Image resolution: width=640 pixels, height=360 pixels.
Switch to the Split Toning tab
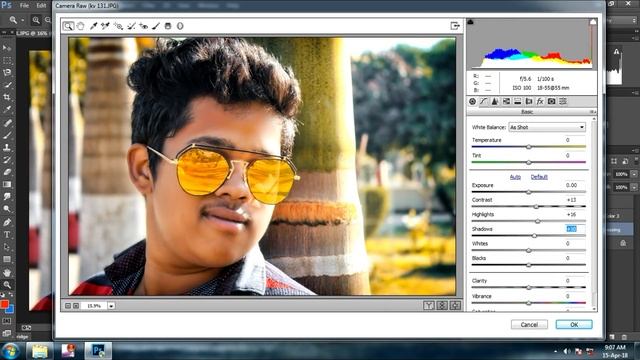click(518, 101)
